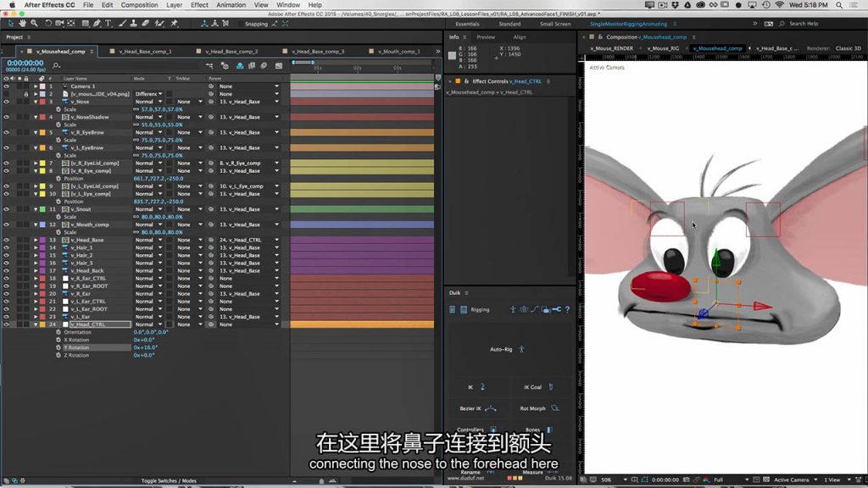The image size is (868, 488).
Task: Click the Info panel color sample swatch
Action: [453, 55]
